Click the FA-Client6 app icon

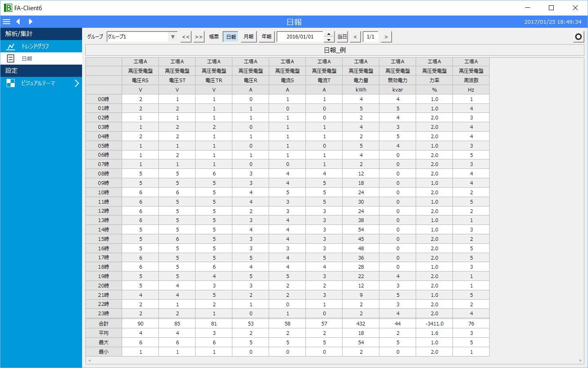pos(8,8)
